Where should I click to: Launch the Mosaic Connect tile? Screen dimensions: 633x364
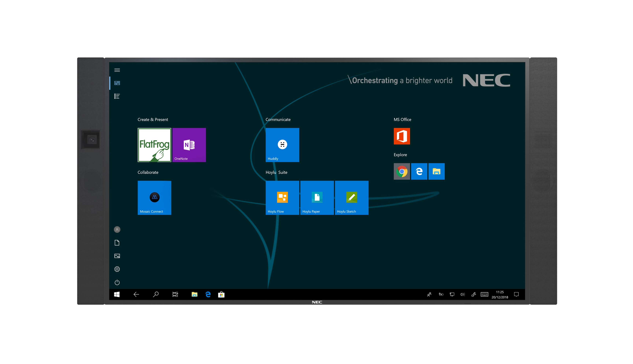click(x=154, y=198)
